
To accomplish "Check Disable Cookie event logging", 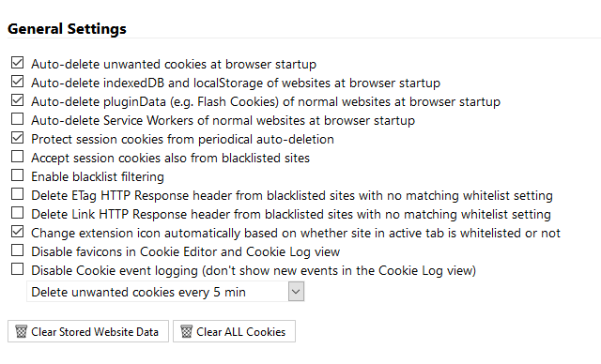I will (17, 268).
